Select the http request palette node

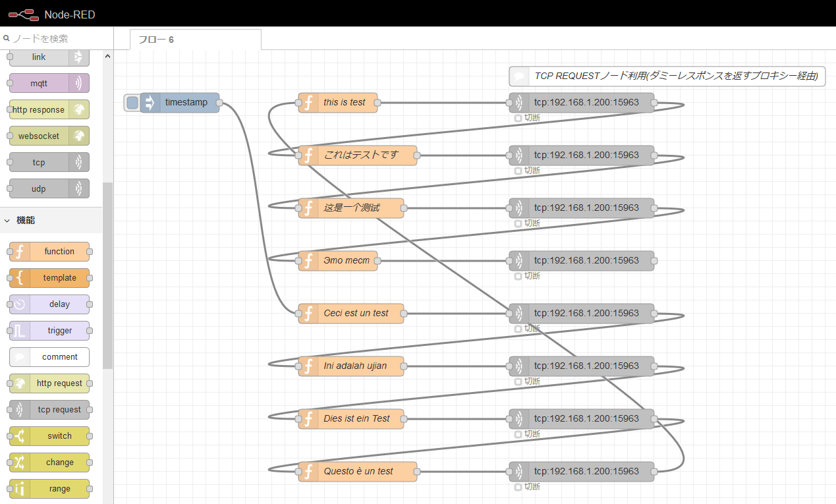(x=49, y=383)
